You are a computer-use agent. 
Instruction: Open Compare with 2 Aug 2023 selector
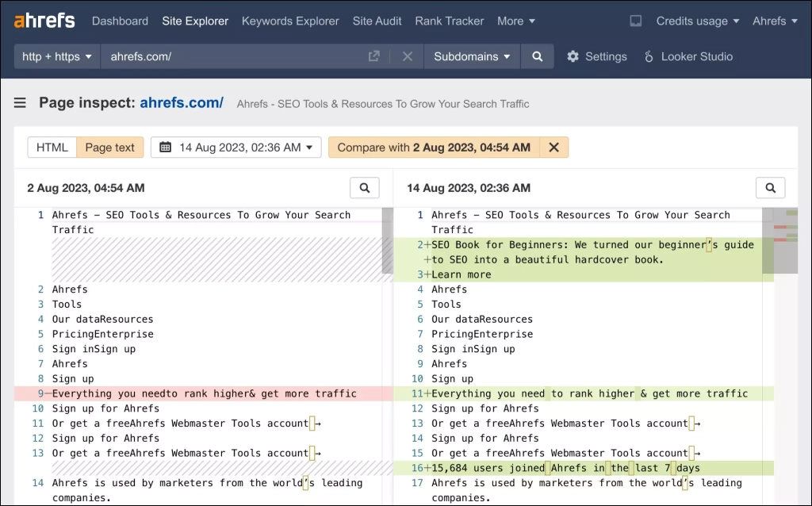(x=434, y=147)
